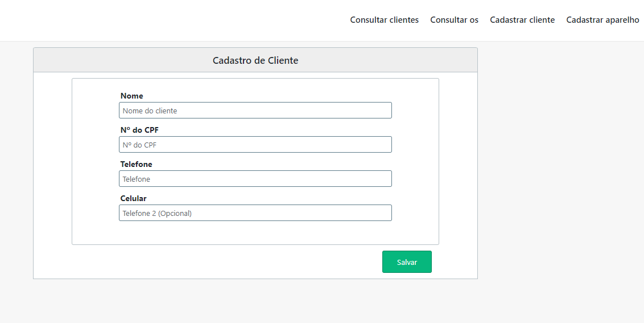The height and width of the screenshot is (323, 644).
Task: Click the Nº do CPF input box
Action: coord(255,145)
